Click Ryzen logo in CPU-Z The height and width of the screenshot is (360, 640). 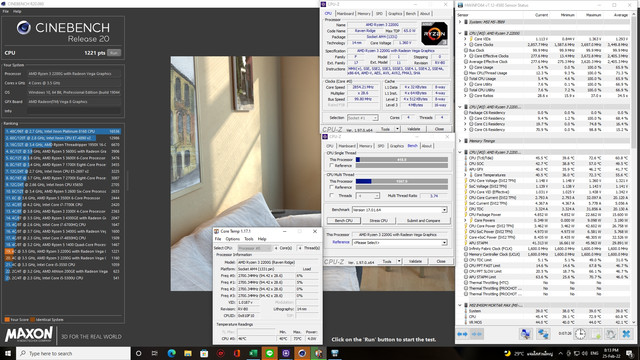[x=434, y=33]
